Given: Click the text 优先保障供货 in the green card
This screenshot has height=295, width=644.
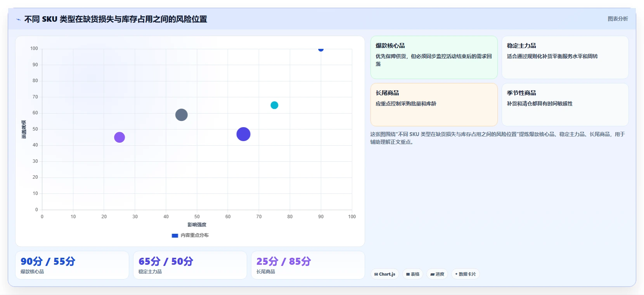Looking at the screenshot, I should click(391, 56).
